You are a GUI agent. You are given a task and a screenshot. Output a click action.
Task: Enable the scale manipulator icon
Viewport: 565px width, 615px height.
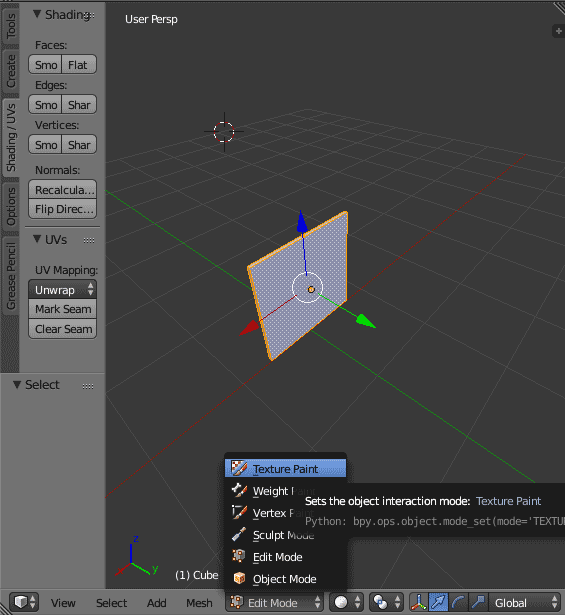(478, 602)
